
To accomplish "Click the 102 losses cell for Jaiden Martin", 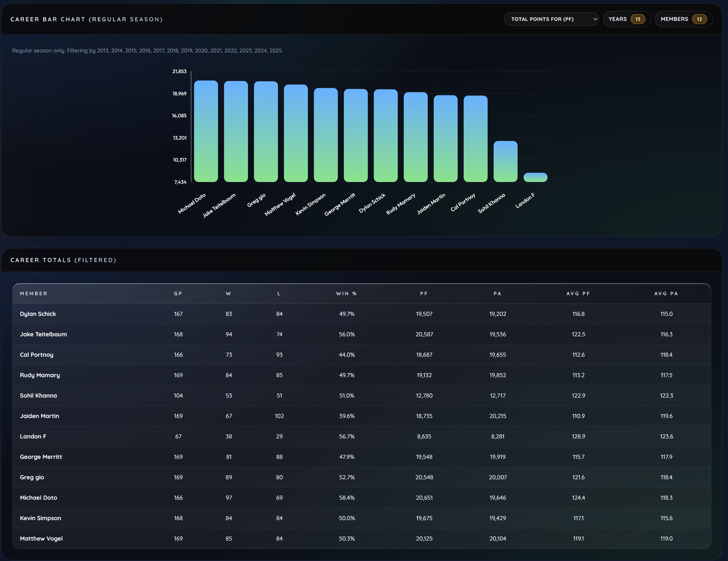I will (x=279, y=416).
